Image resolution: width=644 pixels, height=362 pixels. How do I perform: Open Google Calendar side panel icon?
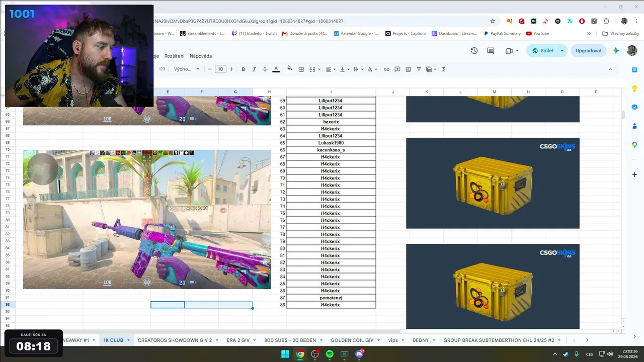[634, 69]
